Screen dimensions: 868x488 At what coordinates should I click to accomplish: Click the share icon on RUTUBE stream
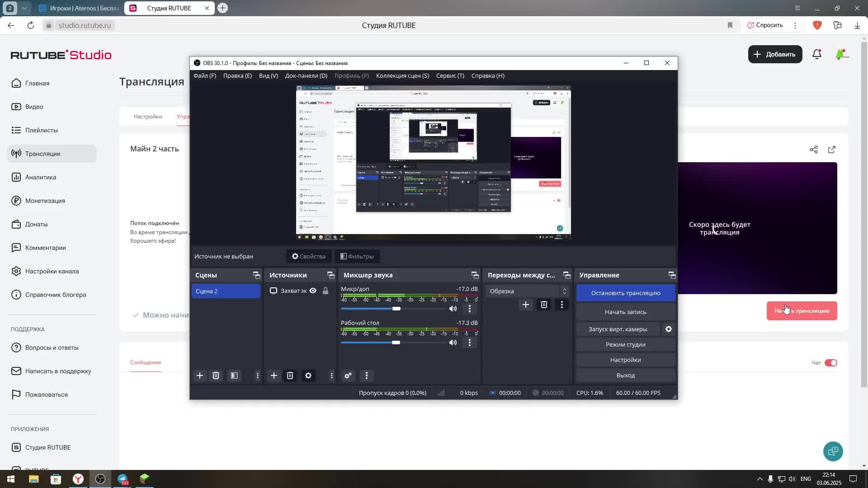click(x=814, y=150)
